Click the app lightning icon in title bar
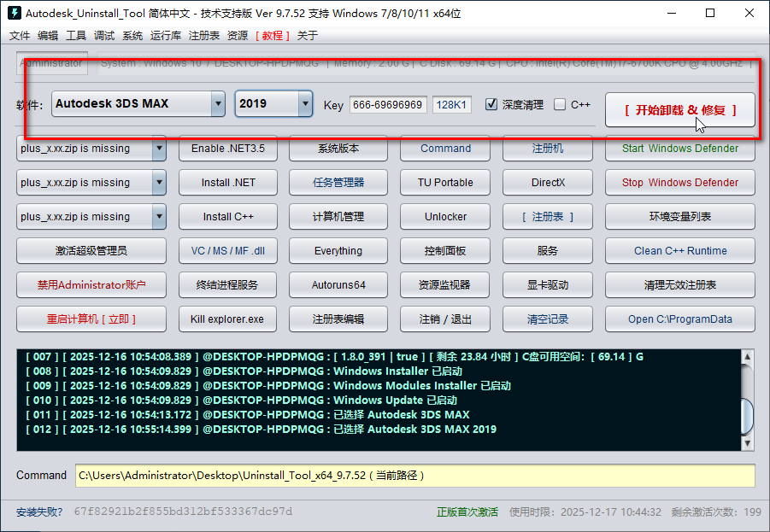 point(15,13)
